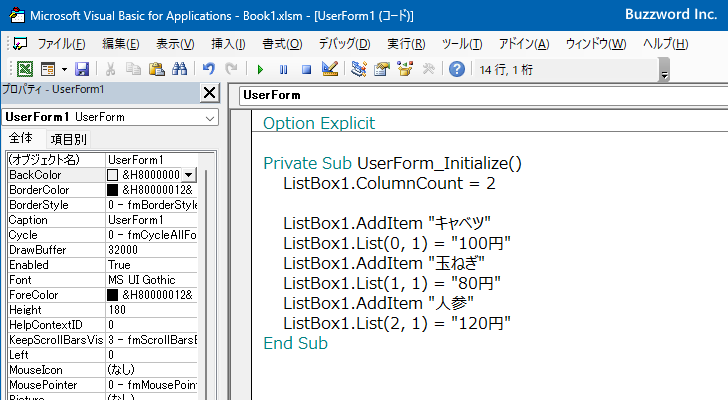Viewport: 728px width, 400px height.
Task: Close the Properties panel with X button
Action: pos(209,93)
